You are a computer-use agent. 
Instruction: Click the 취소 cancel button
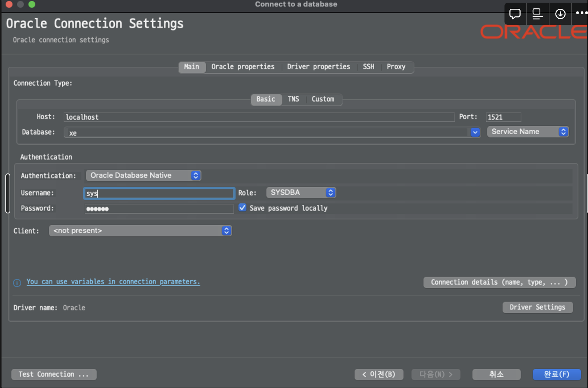point(496,374)
